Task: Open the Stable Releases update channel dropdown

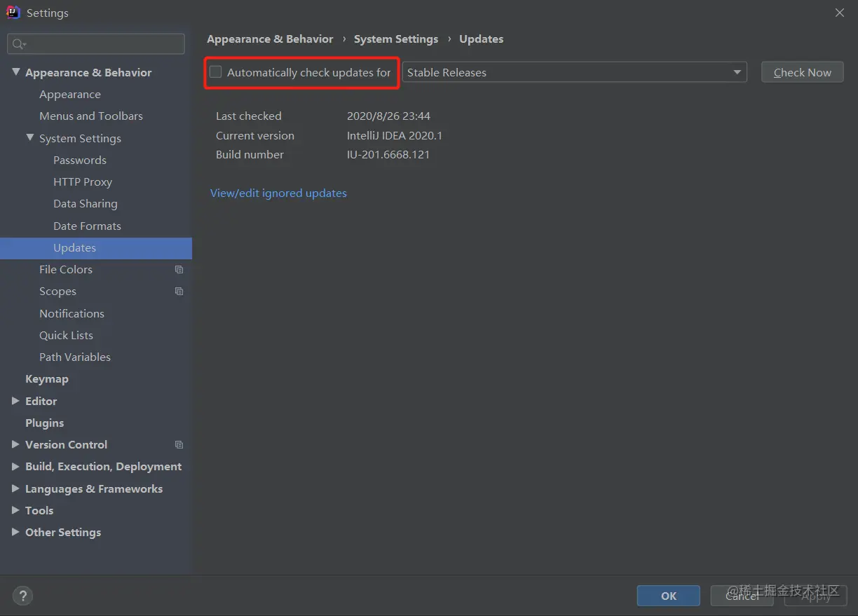Action: (574, 72)
